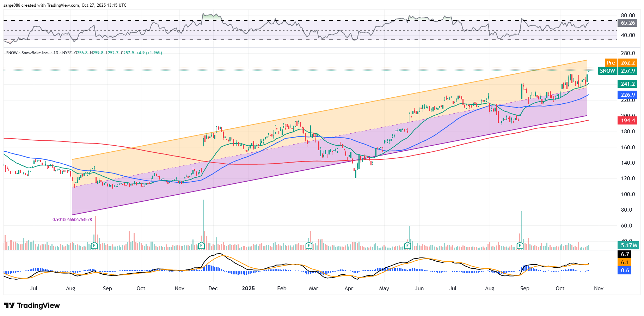Select the green SNOW 257.9 price label
This screenshot has height=316, width=644.
coord(618,71)
